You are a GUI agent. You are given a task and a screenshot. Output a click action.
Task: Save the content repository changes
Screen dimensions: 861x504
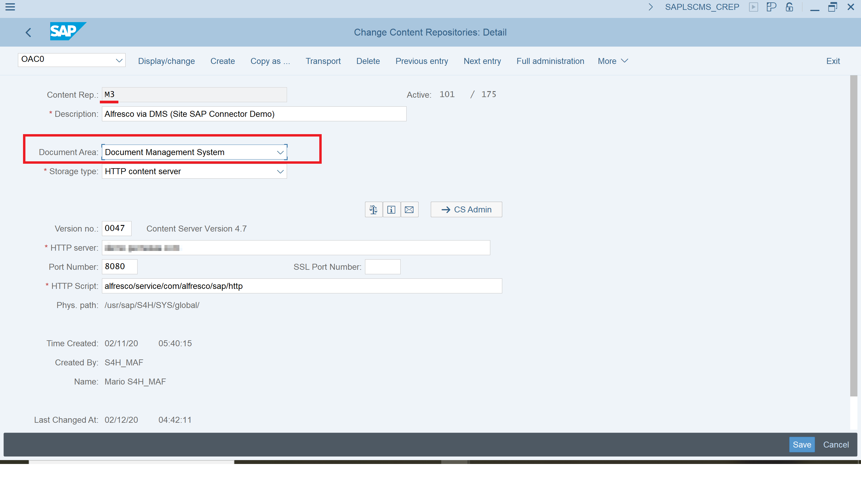tap(802, 444)
